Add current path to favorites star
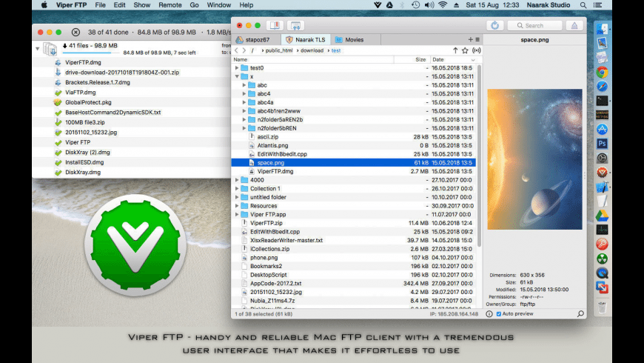The image size is (644, 363). [x=465, y=50]
